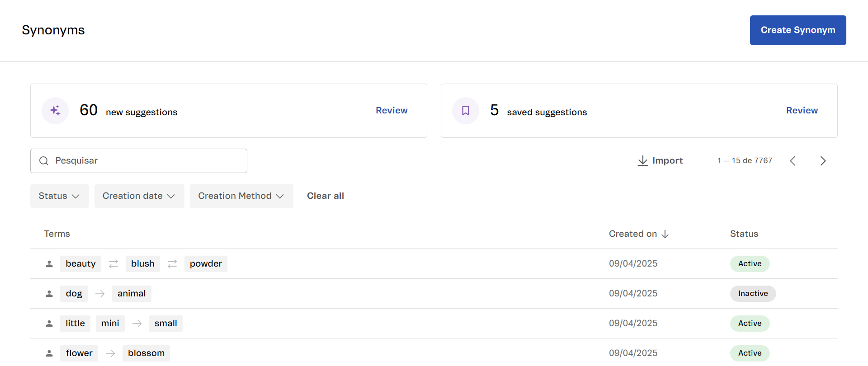
Task: Click the Inactive badge in the dog row
Action: tap(753, 294)
